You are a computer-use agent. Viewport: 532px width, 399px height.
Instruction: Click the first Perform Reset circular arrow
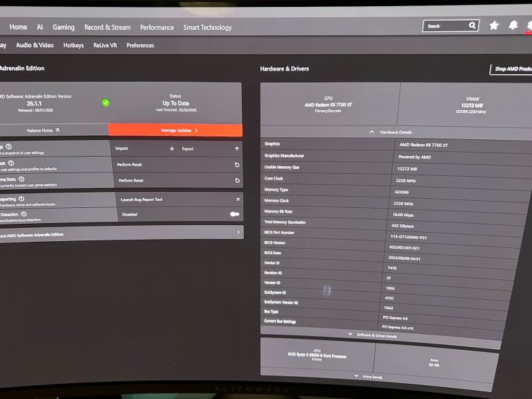click(x=237, y=165)
